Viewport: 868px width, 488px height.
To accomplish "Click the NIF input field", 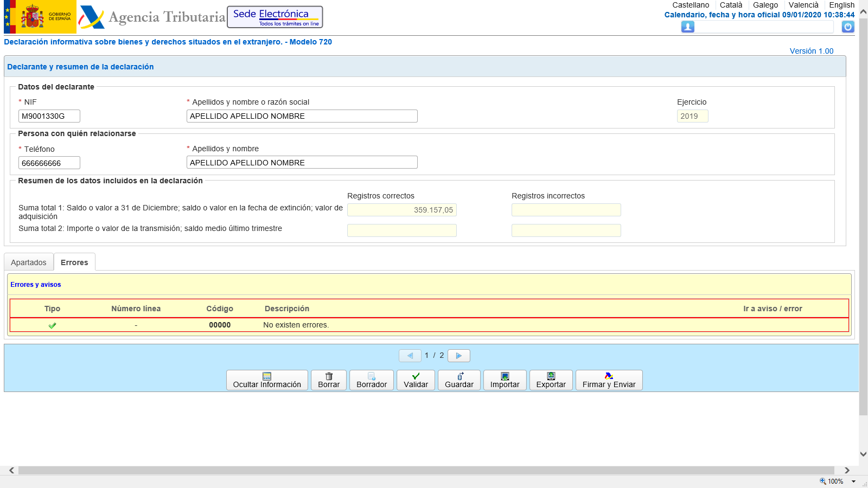I will [49, 116].
